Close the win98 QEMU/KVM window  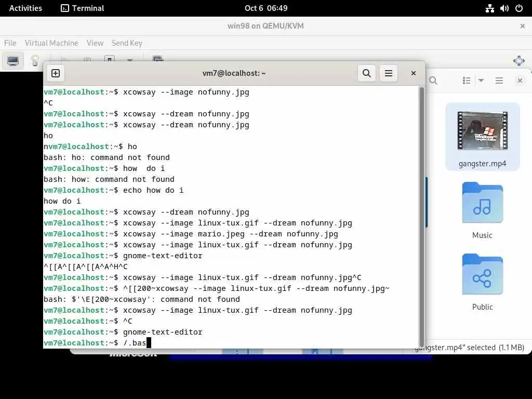click(x=523, y=26)
